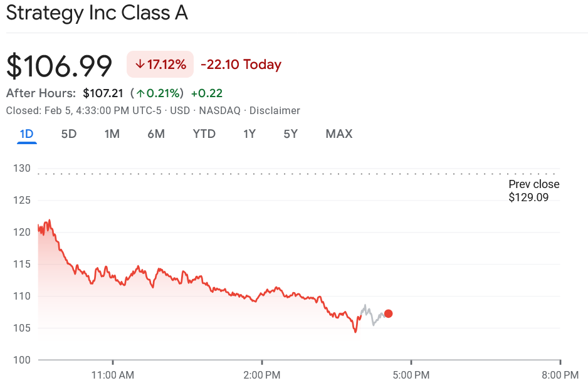Click the 2:00 PM label on the time axis
This screenshot has height=388, width=588.
[x=263, y=375]
